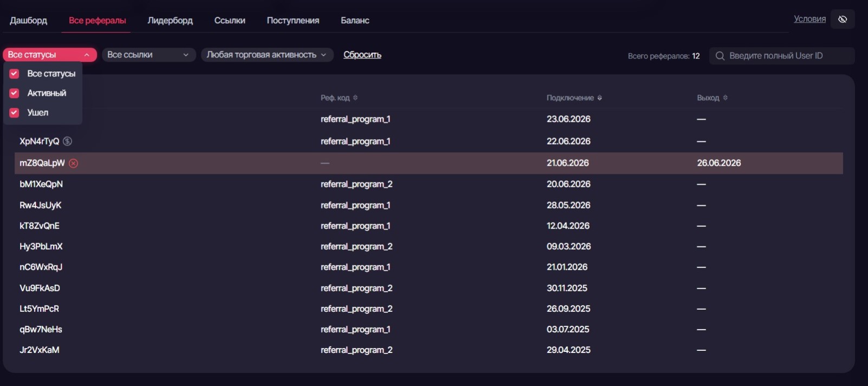This screenshot has height=386, width=868.
Task: Open the Условия link
Action: [810, 19]
